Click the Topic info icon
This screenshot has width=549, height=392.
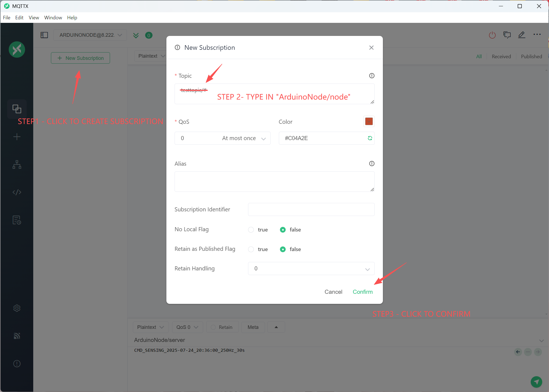tap(372, 76)
